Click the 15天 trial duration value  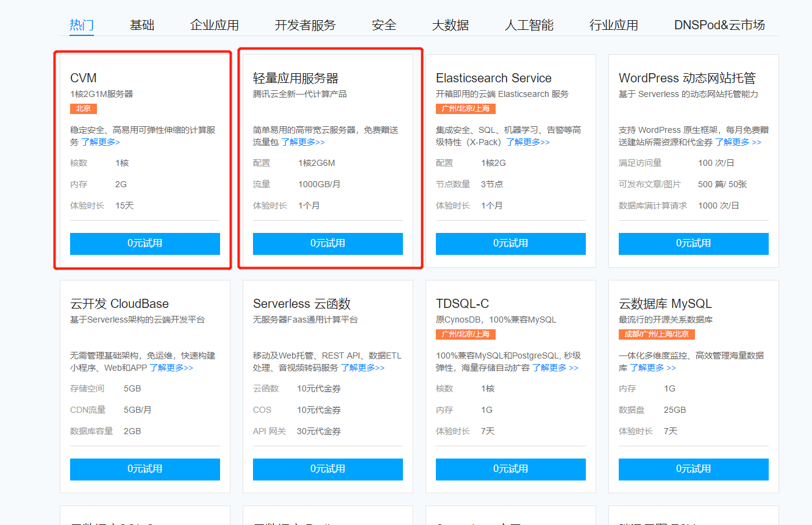click(124, 205)
